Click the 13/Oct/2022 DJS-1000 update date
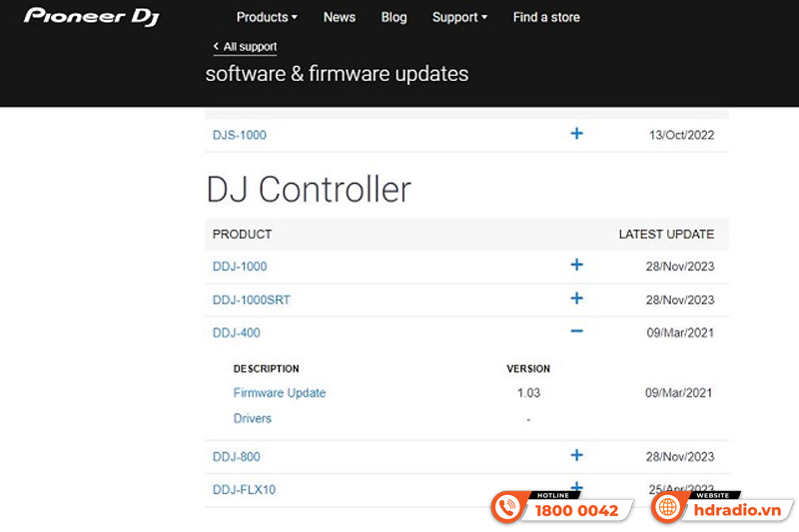The width and height of the screenshot is (799, 532). click(681, 135)
